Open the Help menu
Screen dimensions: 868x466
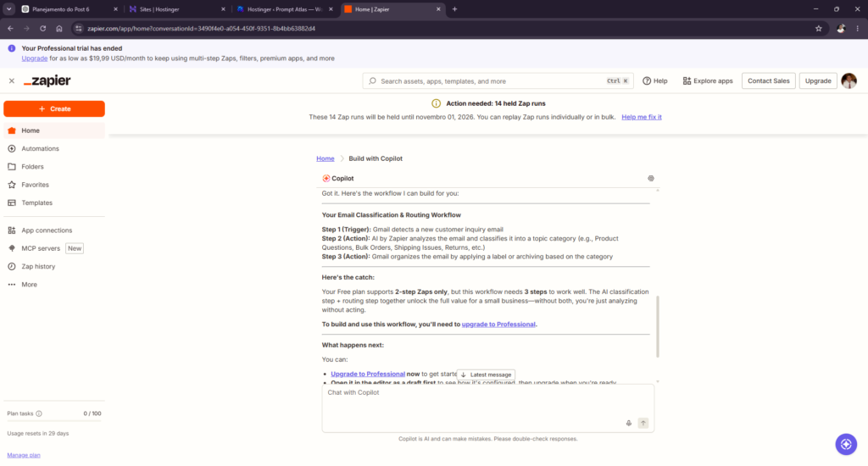pyautogui.click(x=655, y=81)
